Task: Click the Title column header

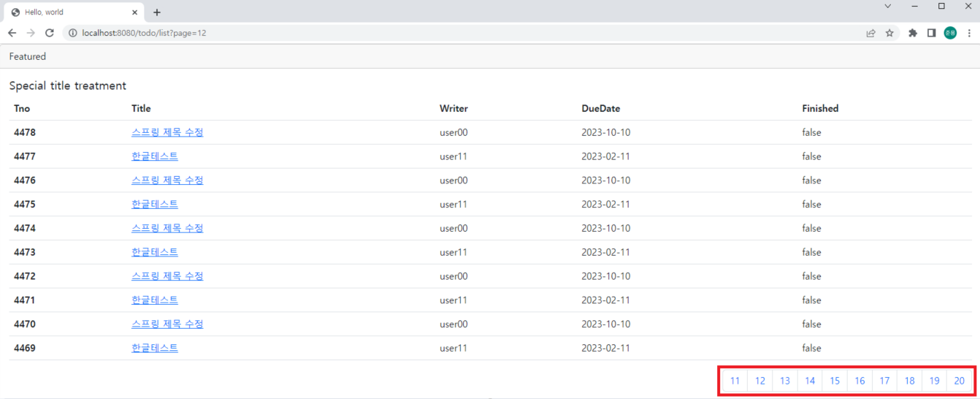Action: (141, 108)
